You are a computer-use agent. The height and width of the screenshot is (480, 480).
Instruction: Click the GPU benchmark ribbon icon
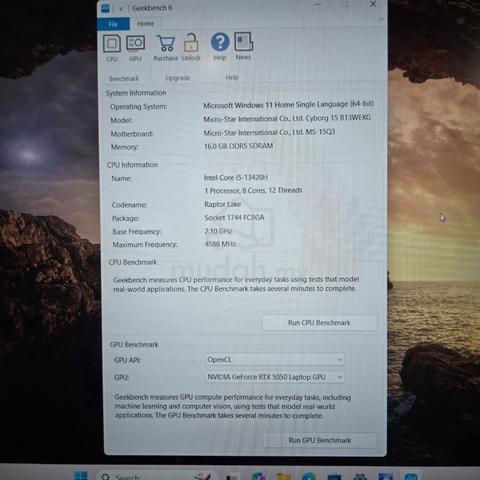(x=135, y=48)
